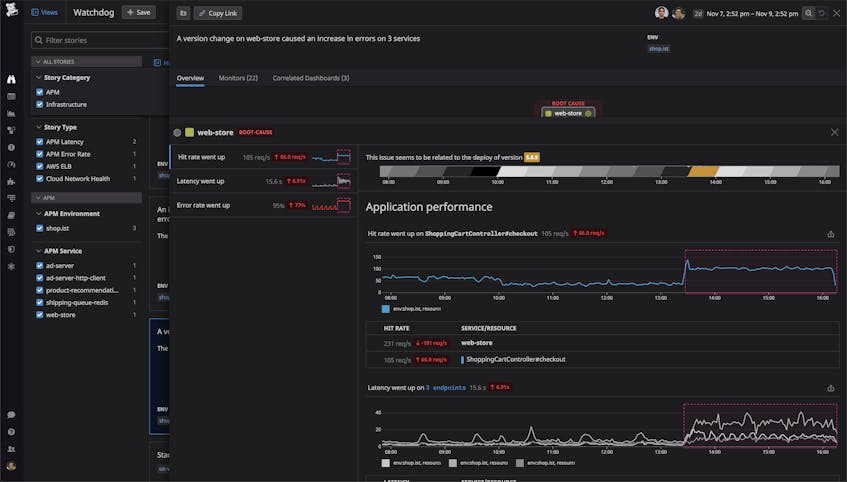Open the 2d time range selector
The width and height of the screenshot is (847, 482).
[x=746, y=14]
